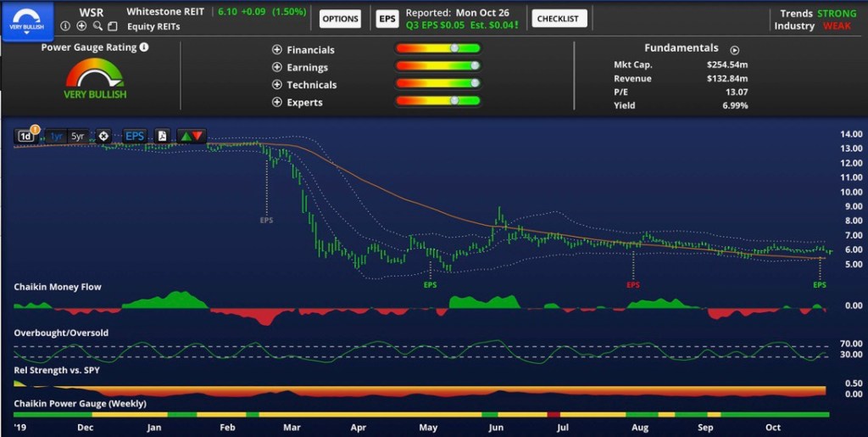Click the info icon below the WSR ticker

point(65,26)
